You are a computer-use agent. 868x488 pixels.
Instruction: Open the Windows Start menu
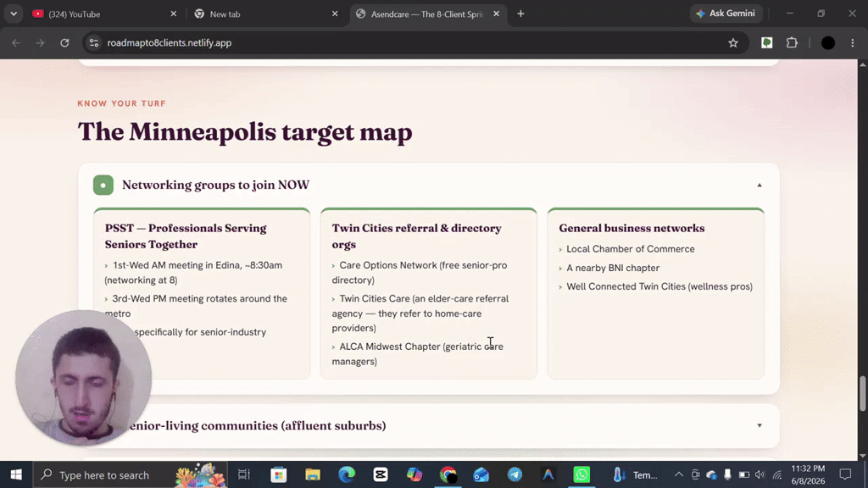(x=16, y=474)
